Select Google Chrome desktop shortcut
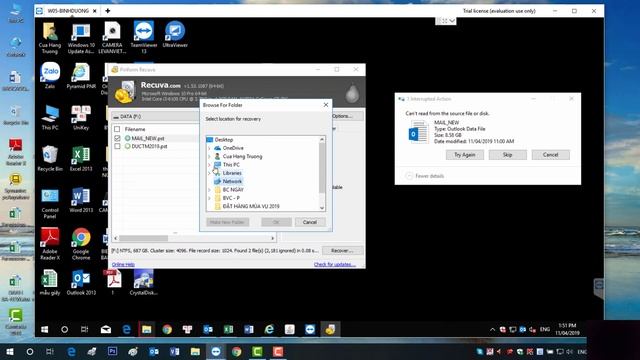Viewport: 640px width, 360px height. (81, 244)
